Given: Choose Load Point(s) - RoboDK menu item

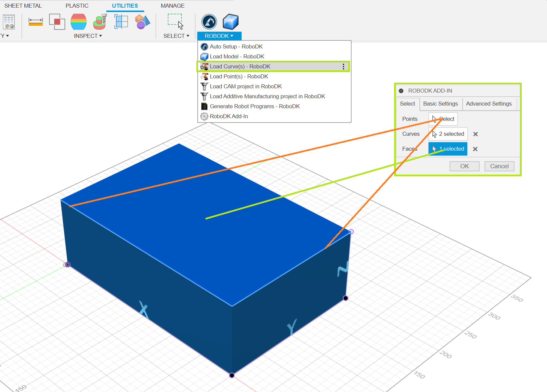Looking at the screenshot, I should point(239,76).
